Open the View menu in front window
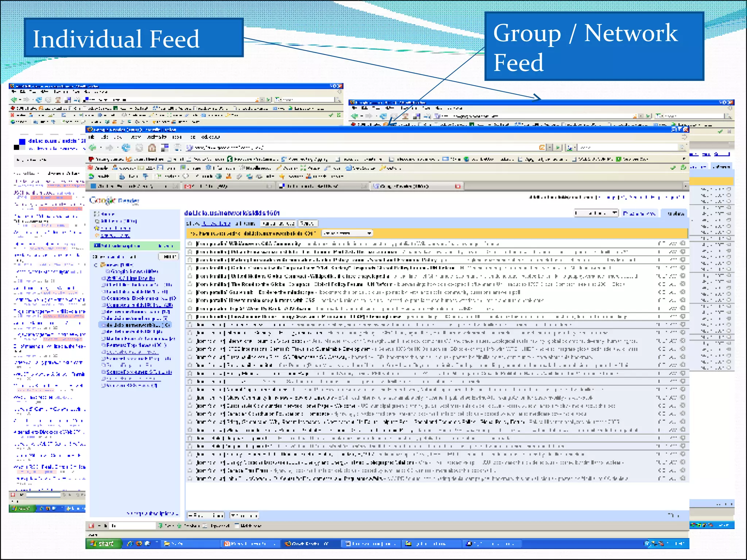The image size is (747, 560). [x=118, y=137]
